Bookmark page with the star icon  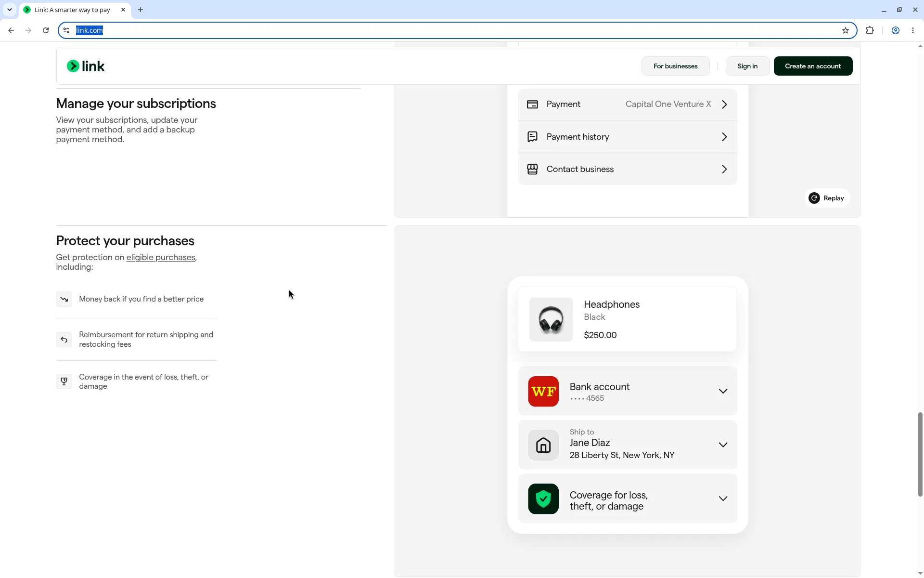(846, 30)
